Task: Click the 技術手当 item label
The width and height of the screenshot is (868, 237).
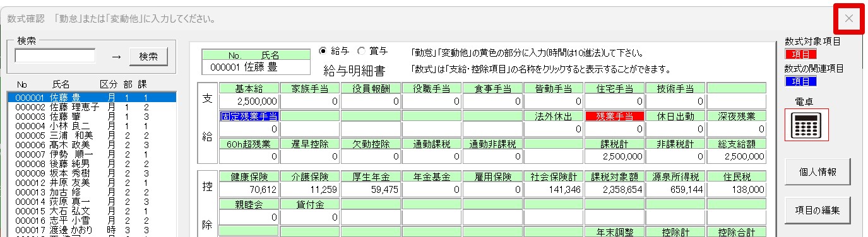Action: 675,88
